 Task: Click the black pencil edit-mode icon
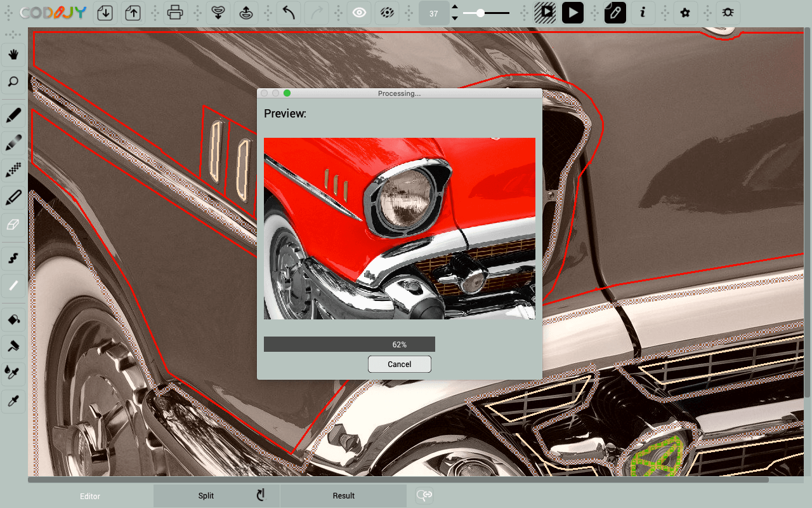coord(615,13)
